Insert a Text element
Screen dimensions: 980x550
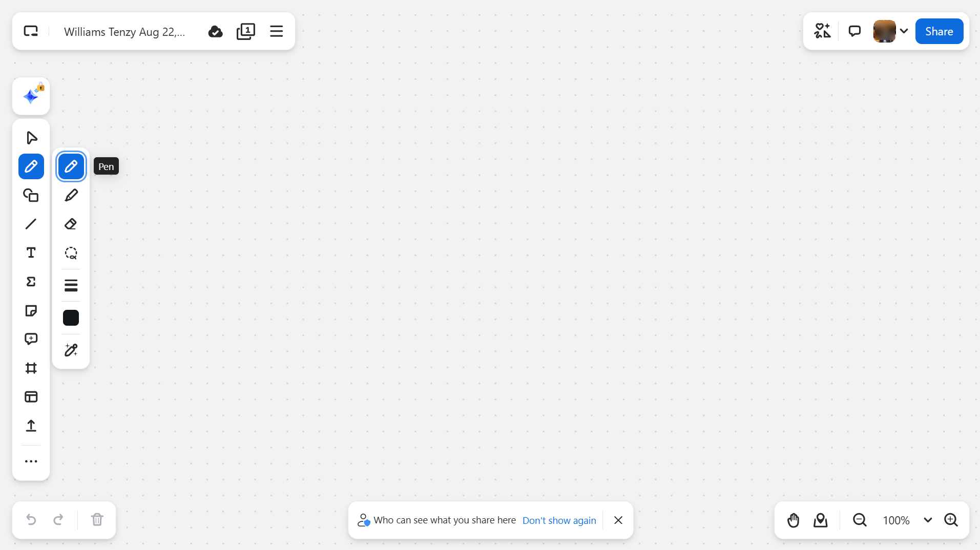tap(31, 252)
